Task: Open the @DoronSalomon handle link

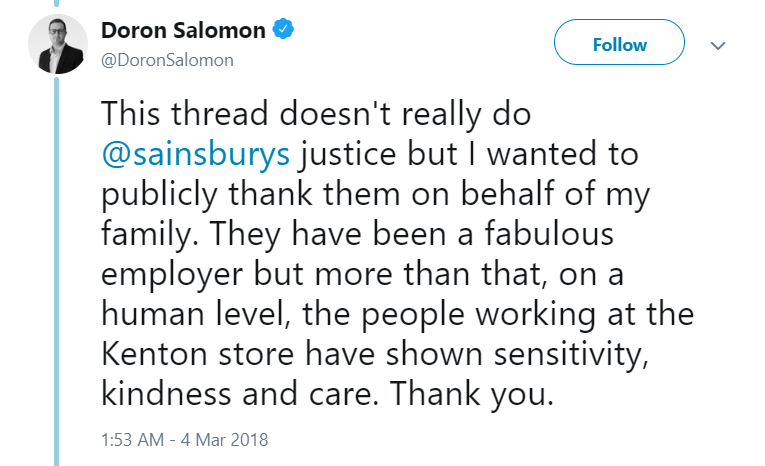Action: tap(167, 60)
